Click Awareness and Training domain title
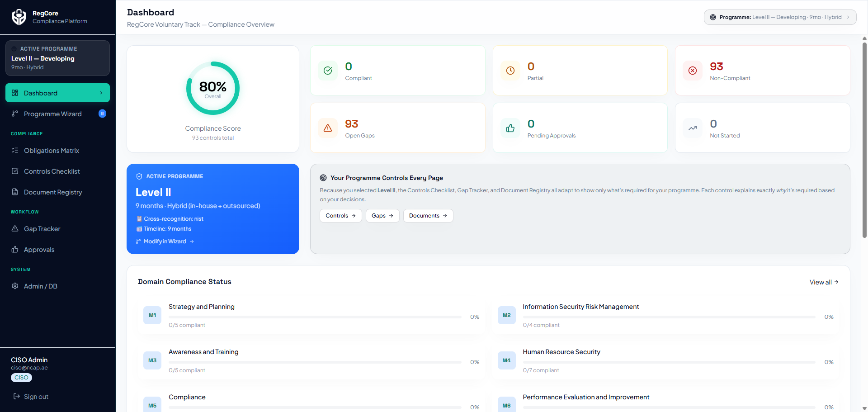The image size is (868, 412). pos(203,352)
